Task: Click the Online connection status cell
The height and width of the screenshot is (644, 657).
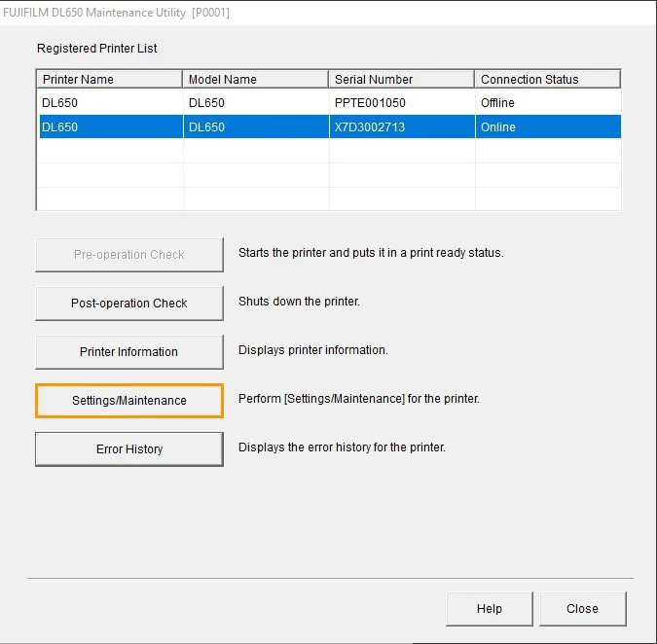Action: tap(548, 126)
